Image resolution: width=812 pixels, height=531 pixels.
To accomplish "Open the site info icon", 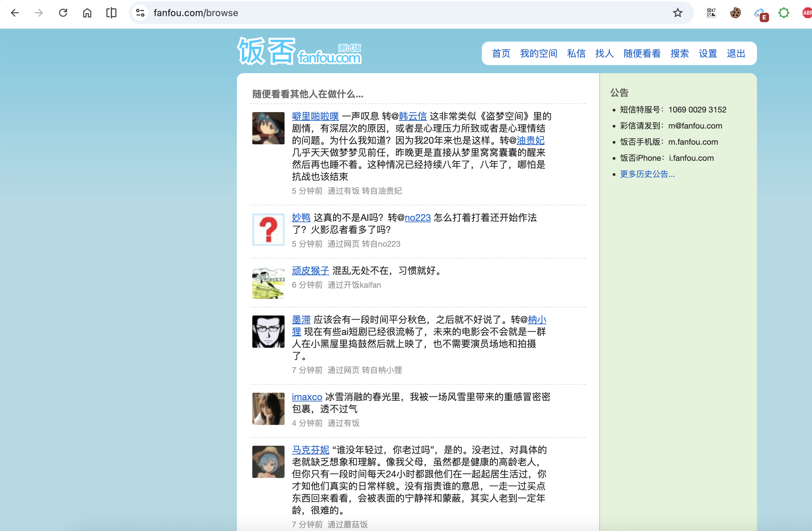I will click(140, 13).
